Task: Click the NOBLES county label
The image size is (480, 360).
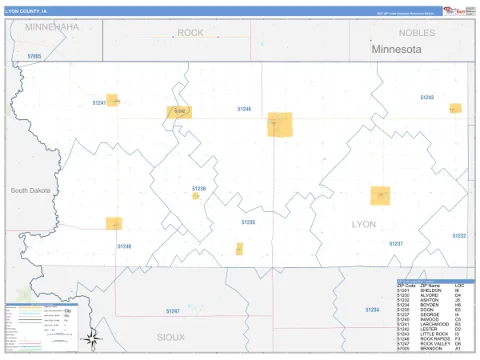Action: [417, 33]
